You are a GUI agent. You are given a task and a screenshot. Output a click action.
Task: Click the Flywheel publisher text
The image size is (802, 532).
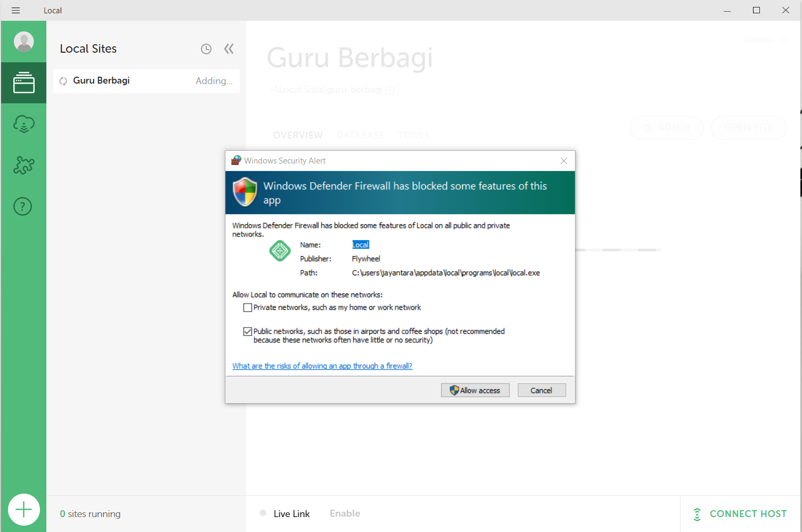(x=366, y=259)
